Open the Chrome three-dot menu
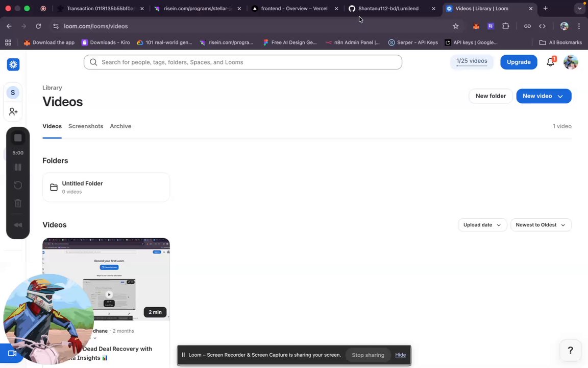The height and width of the screenshot is (368, 588). [579, 26]
